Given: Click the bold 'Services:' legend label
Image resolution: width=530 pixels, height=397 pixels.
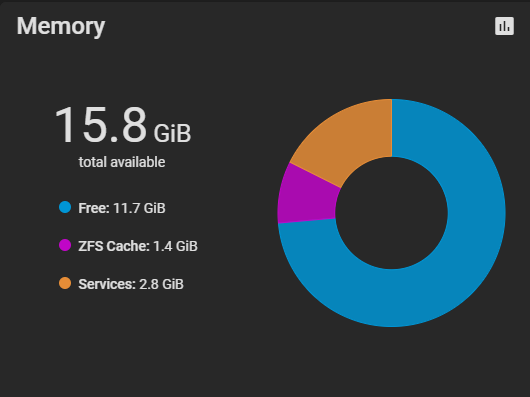Looking at the screenshot, I should (107, 284).
